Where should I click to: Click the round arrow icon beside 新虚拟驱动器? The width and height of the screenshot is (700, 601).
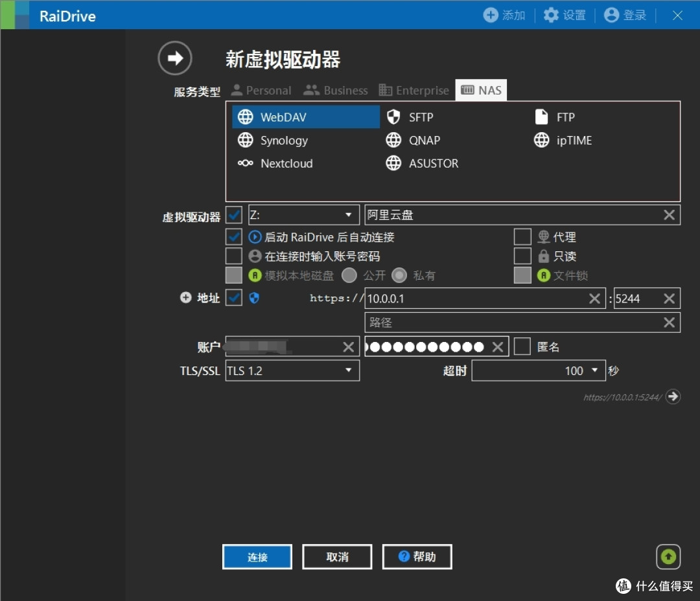click(x=175, y=58)
